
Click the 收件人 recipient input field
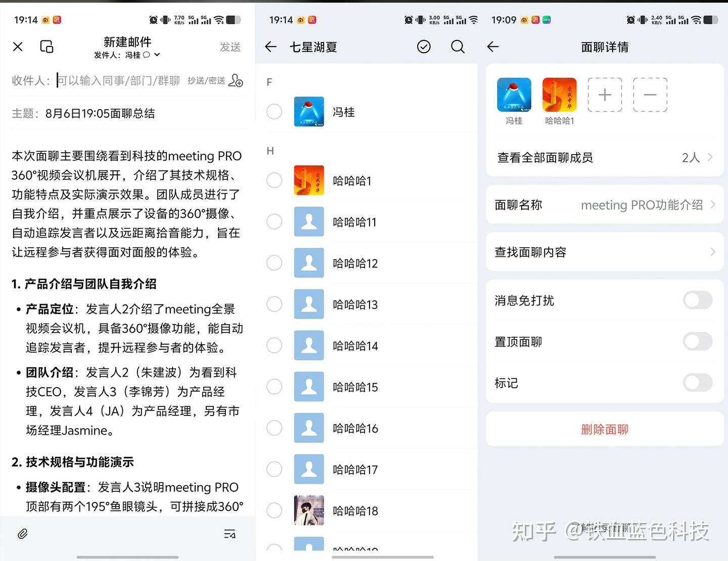click(x=118, y=80)
